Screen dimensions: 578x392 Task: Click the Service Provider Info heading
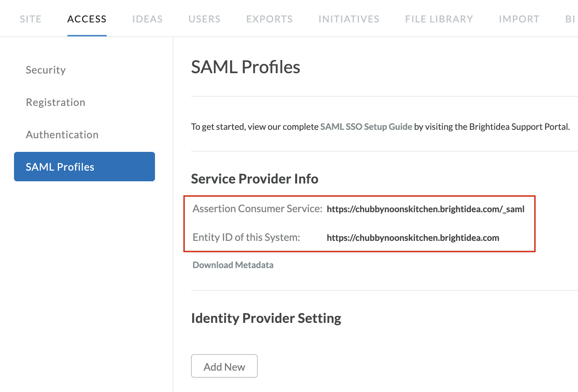(x=255, y=179)
